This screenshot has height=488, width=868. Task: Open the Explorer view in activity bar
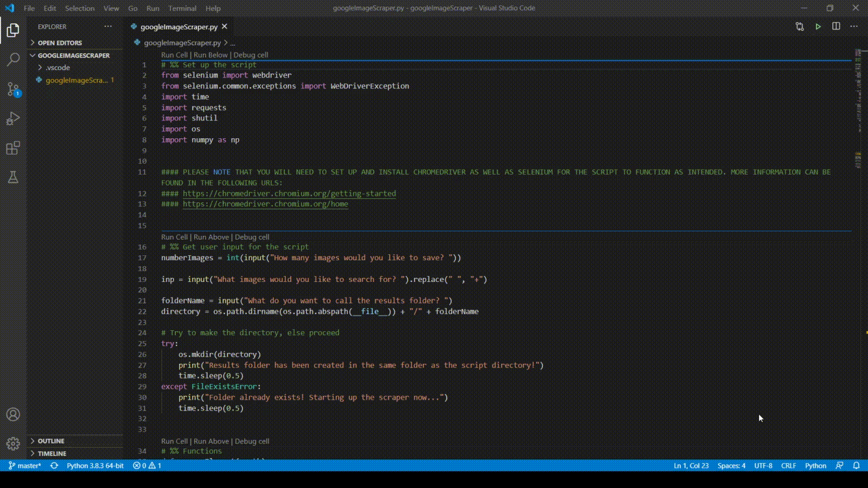pos(13,30)
